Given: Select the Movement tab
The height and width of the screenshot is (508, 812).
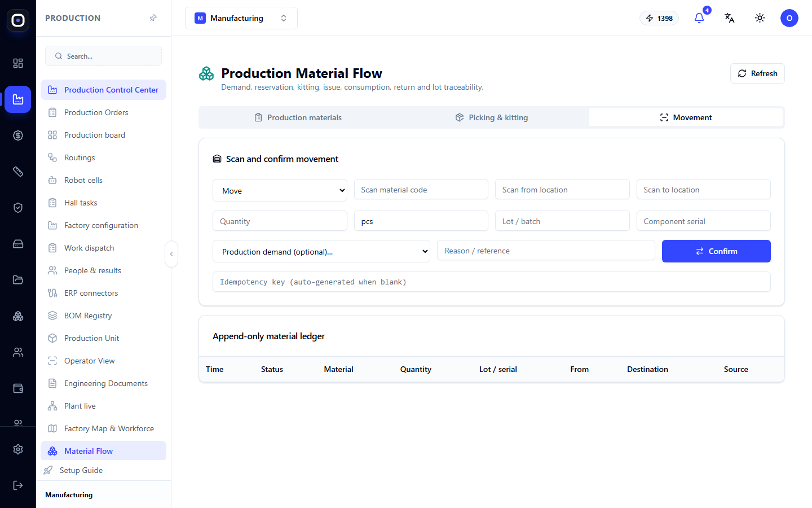Looking at the screenshot, I should pyautogui.click(x=686, y=117).
